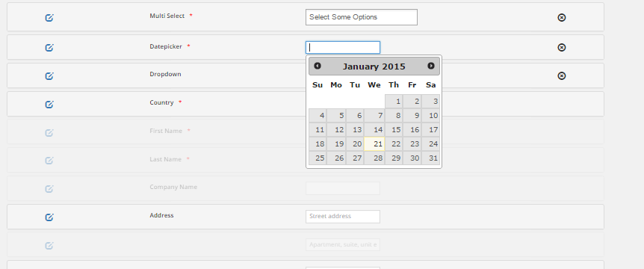Delete the Dropdown field row
The height and width of the screenshot is (269, 644).
(562, 75)
